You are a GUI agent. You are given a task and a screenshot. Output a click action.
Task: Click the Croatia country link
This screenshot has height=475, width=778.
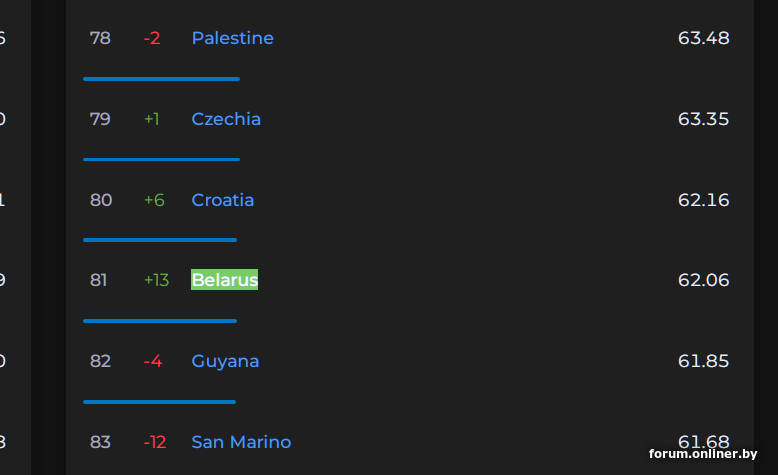coord(222,200)
